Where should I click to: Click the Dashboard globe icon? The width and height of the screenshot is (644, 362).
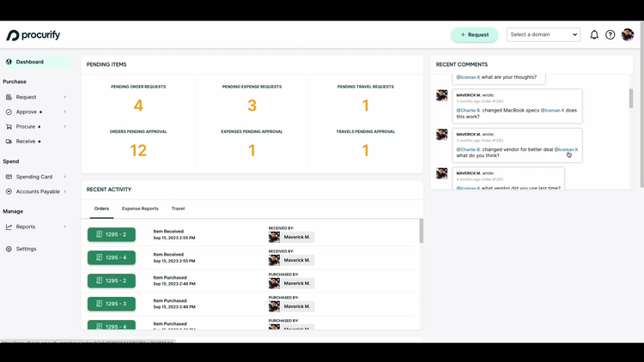9,62
